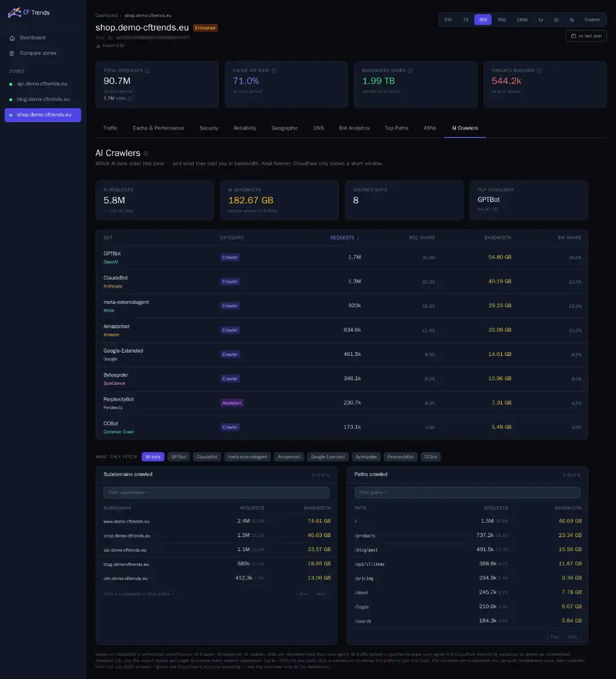Select the 2y time range
The image size is (616, 679).
[556, 20]
